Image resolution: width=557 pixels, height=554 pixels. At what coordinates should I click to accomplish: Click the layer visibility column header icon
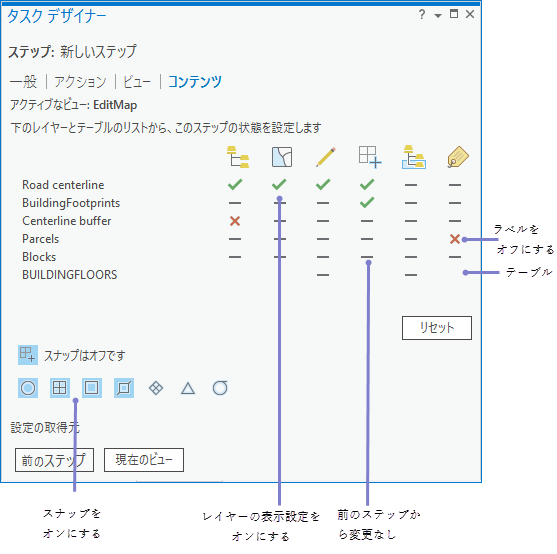point(238,157)
